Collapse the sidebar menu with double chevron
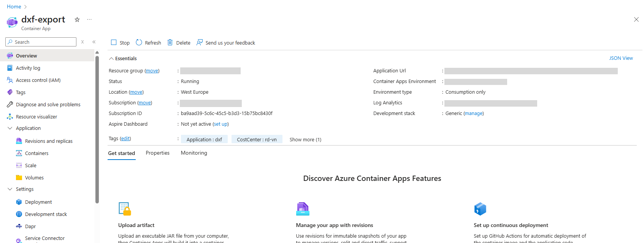The height and width of the screenshot is (243, 644). click(94, 42)
